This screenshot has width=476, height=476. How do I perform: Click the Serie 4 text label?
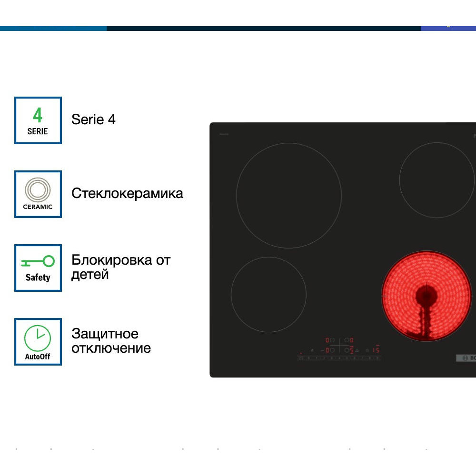(x=93, y=119)
